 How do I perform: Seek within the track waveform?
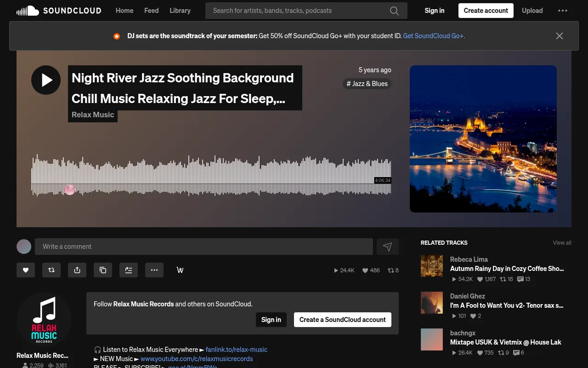pyautogui.click(x=211, y=175)
